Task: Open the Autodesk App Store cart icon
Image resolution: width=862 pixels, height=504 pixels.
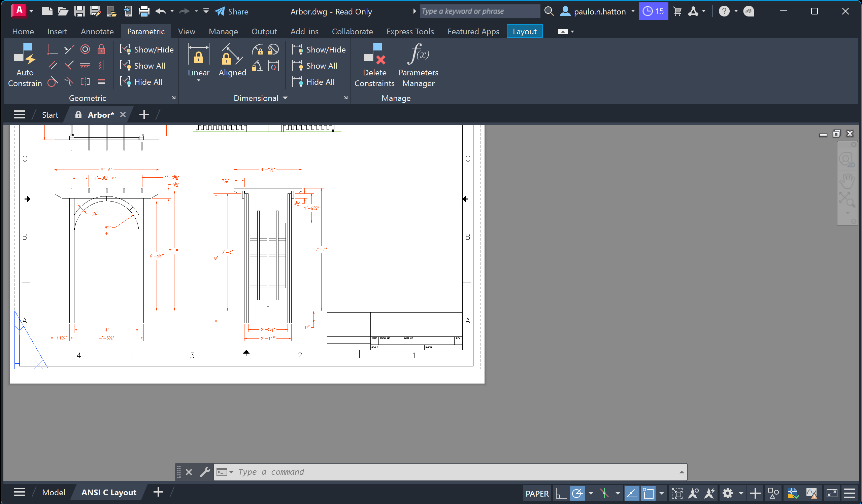Action: click(x=677, y=11)
